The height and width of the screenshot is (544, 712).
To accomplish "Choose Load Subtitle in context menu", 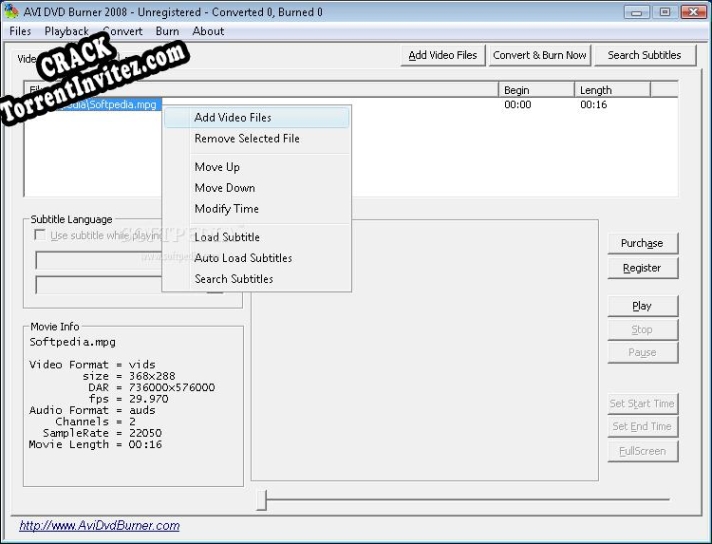I will [x=257, y=237].
